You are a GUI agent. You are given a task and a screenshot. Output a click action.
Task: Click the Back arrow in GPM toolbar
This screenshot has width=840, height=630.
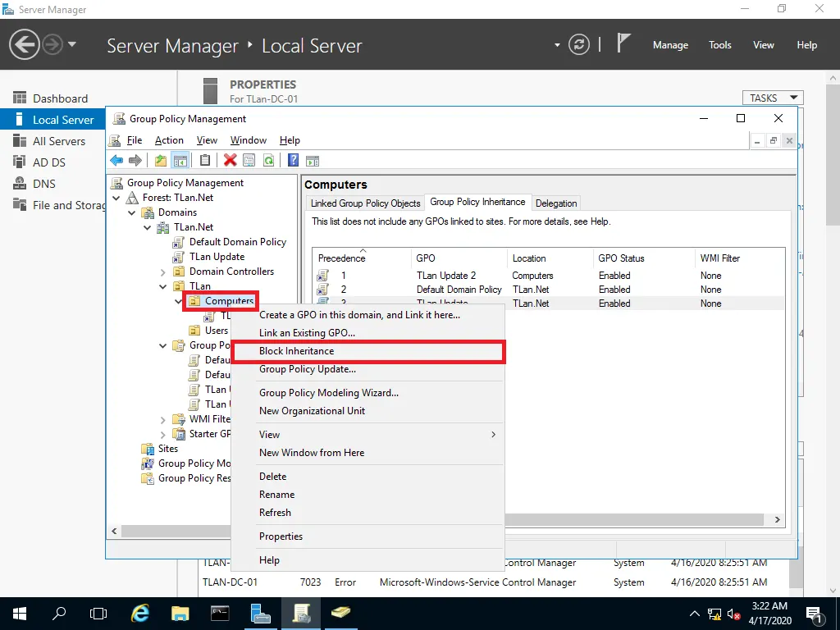[116, 161]
